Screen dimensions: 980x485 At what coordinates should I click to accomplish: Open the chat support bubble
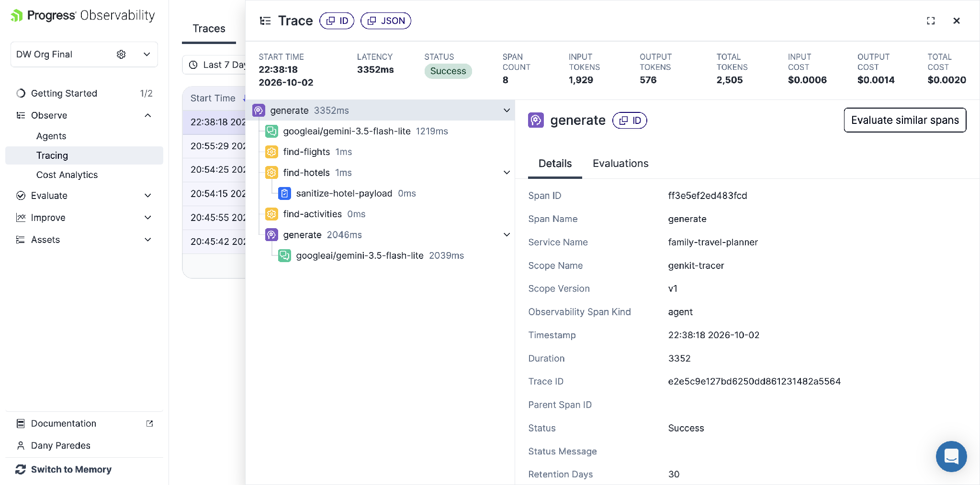tap(951, 456)
